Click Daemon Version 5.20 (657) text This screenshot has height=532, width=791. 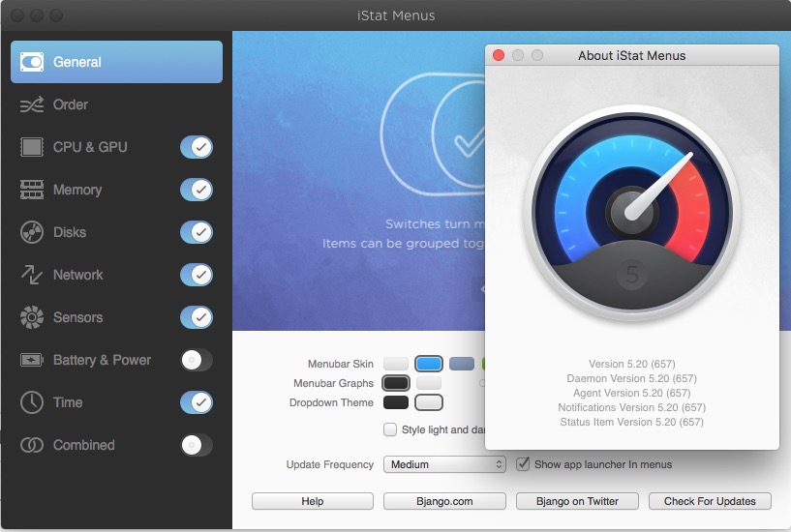click(631, 378)
